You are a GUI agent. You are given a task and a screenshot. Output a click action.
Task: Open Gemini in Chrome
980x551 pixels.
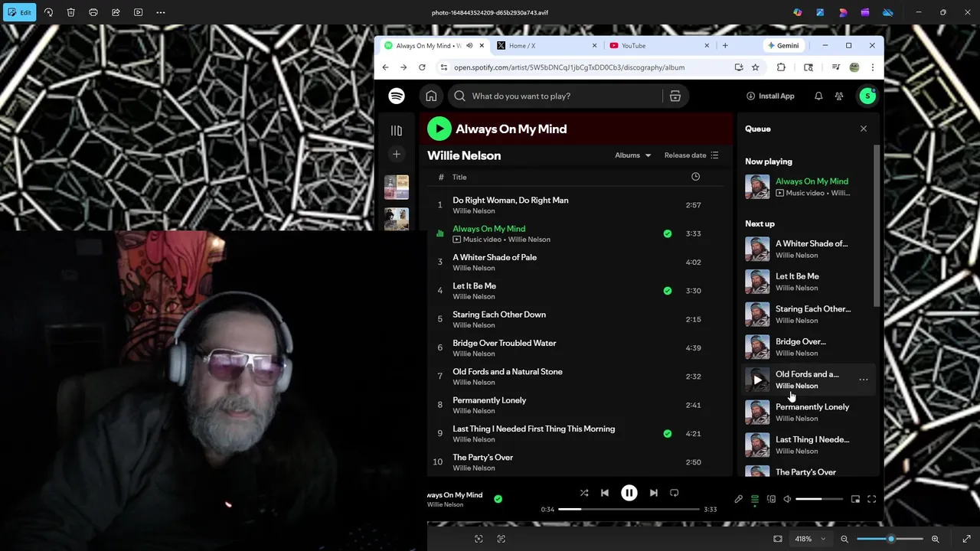coord(782,46)
